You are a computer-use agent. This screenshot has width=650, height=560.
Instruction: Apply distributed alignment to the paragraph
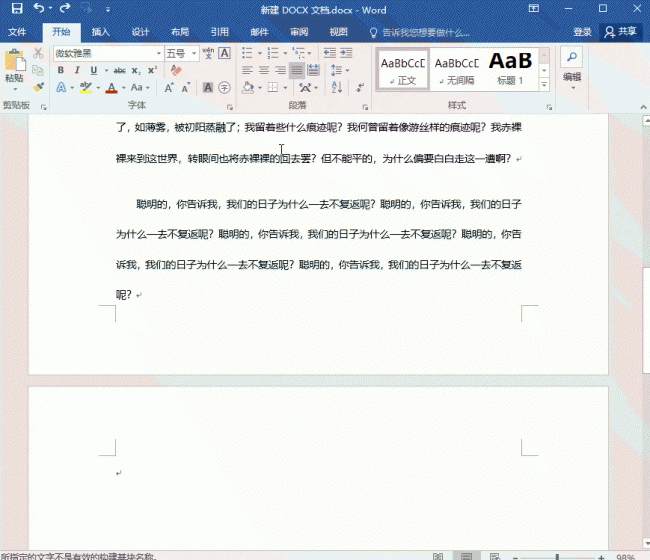(x=313, y=70)
